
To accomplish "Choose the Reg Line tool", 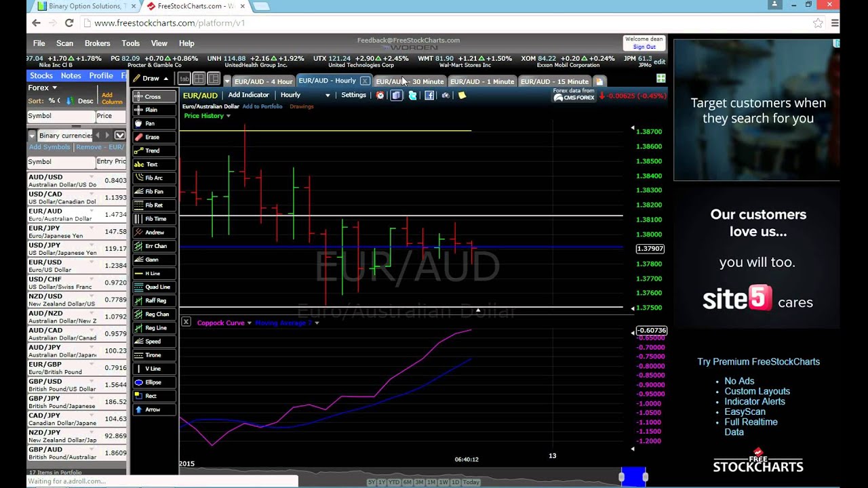I will pyautogui.click(x=154, y=327).
